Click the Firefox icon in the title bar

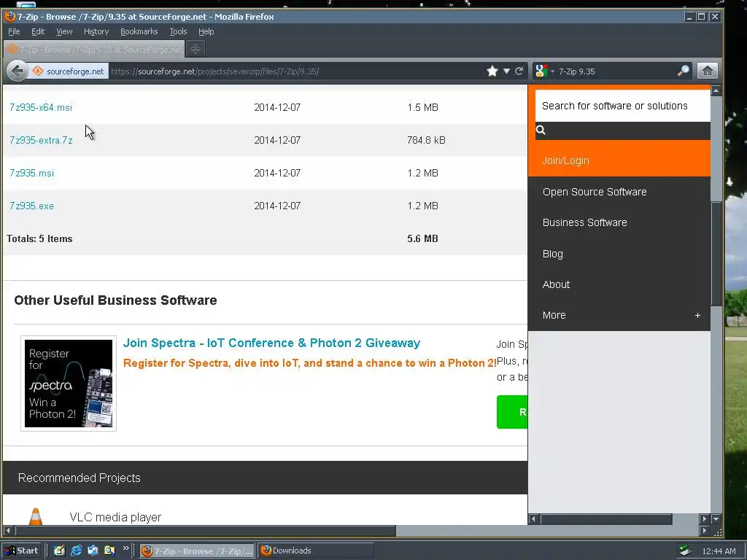click(10, 17)
